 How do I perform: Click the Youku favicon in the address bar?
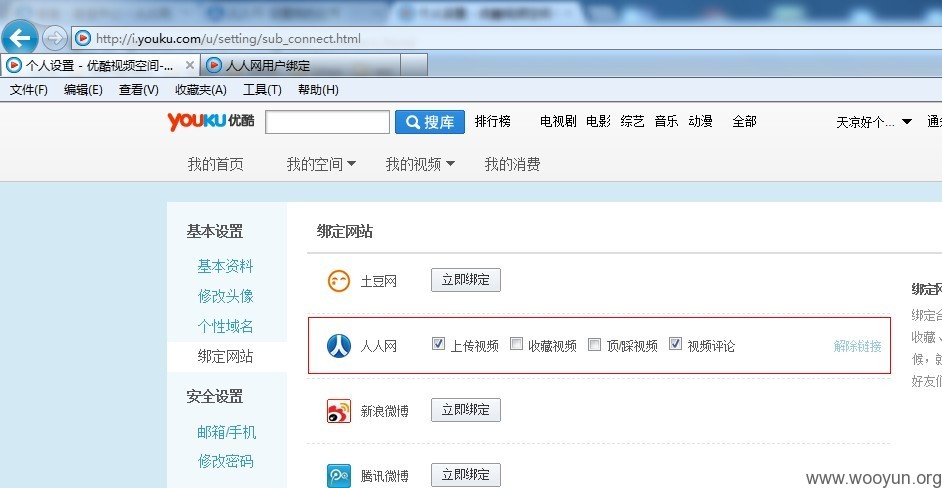click(83, 38)
